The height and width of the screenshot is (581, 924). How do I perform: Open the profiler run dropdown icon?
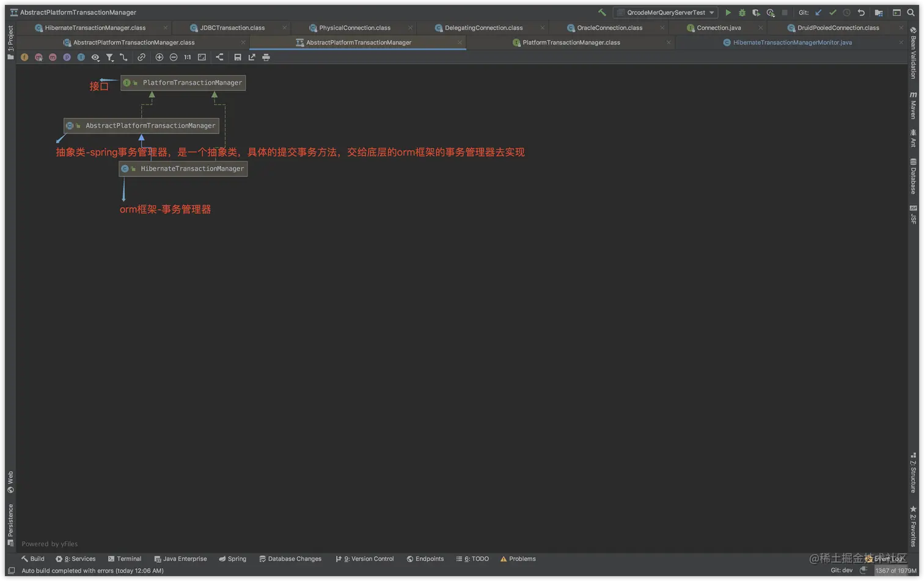[x=771, y=12]
